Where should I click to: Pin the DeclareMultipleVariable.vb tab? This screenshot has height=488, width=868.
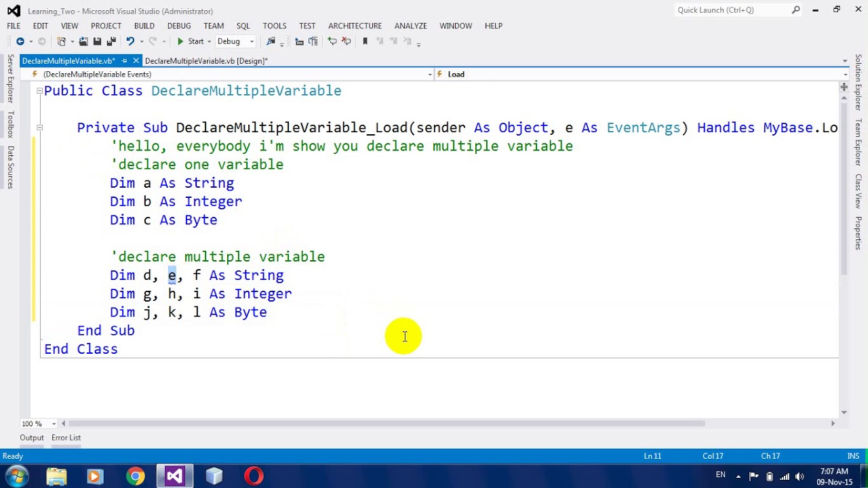pos(124,61)
